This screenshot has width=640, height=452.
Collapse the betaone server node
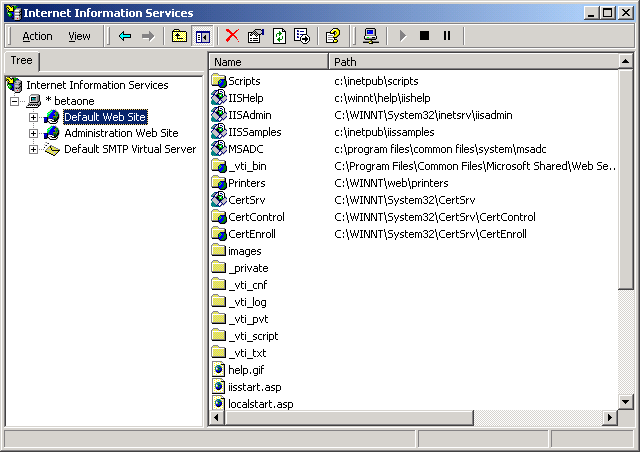15,101
